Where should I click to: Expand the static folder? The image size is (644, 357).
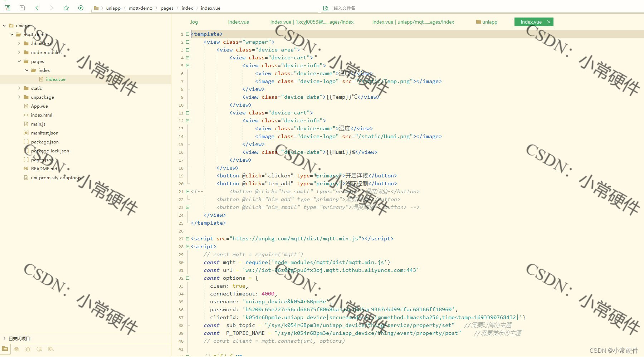(x=19, y=88)
